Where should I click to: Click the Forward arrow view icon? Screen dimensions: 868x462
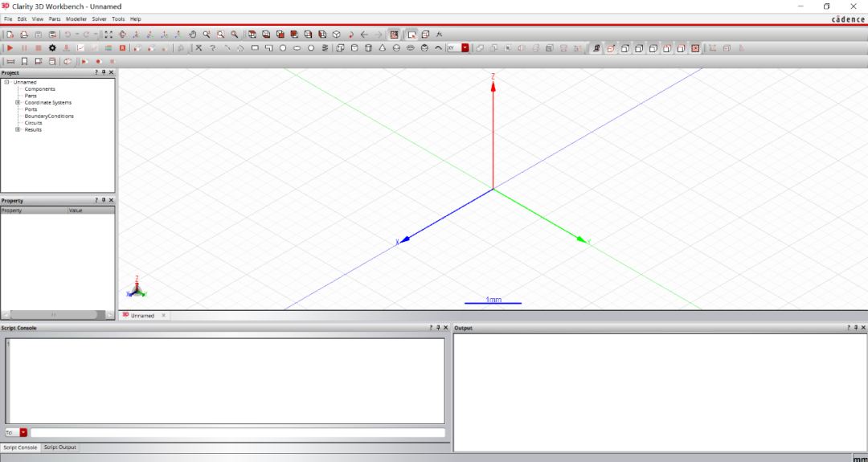(x=378, y=35)
